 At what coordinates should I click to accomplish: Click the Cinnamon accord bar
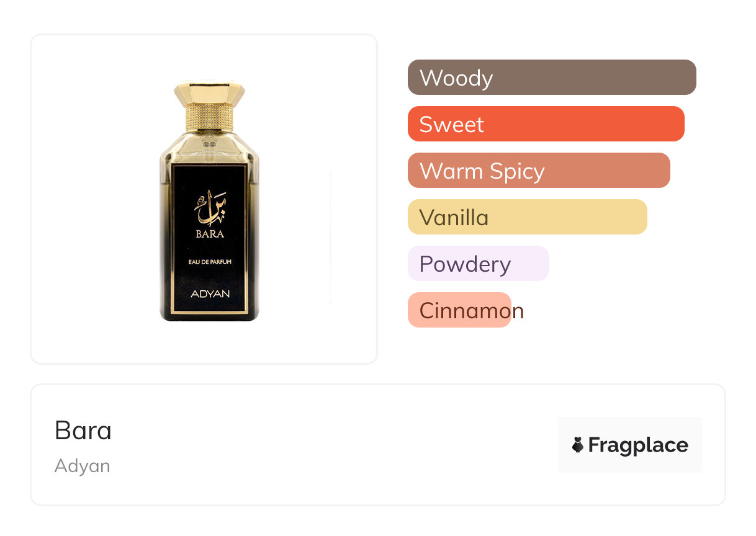coord(459,310)
